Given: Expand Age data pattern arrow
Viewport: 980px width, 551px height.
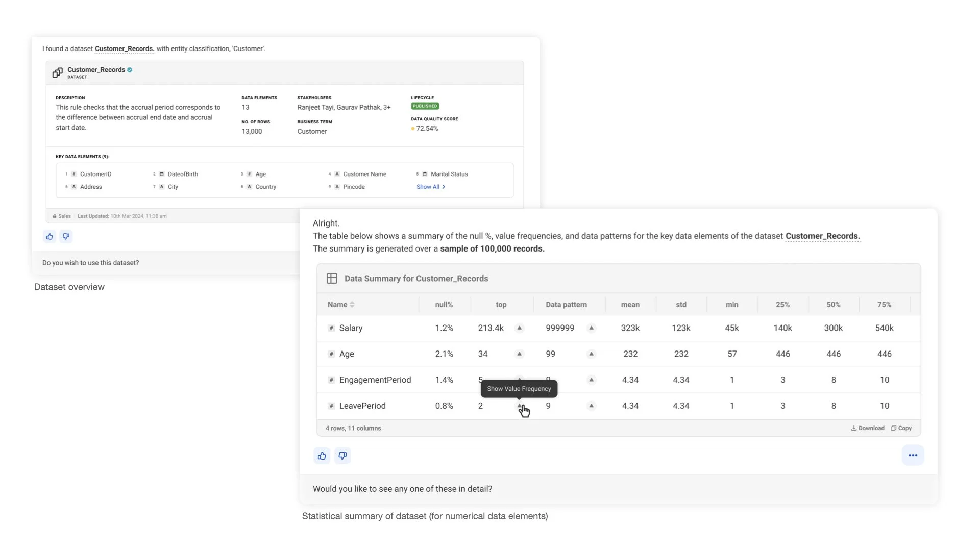Looking at the screenshot, I should click(x=591, y=354).
